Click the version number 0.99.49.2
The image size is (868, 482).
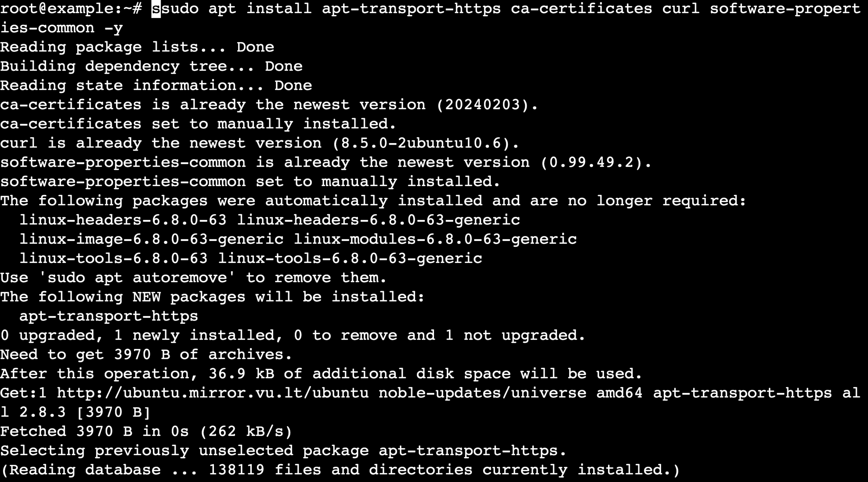[x=595, y=162]
